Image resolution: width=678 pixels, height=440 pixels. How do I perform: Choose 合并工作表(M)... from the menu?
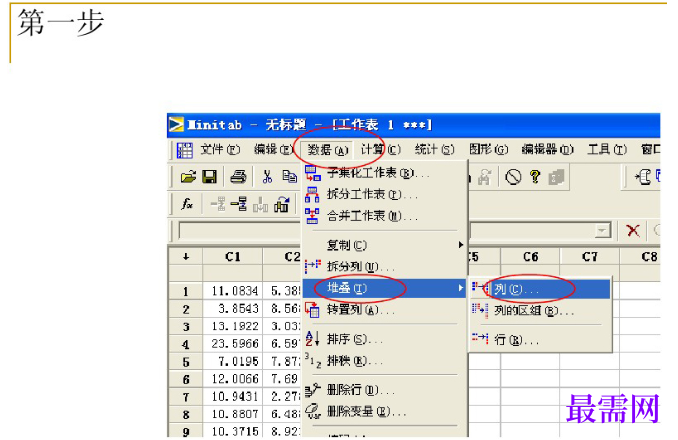(x=385, y=216)
